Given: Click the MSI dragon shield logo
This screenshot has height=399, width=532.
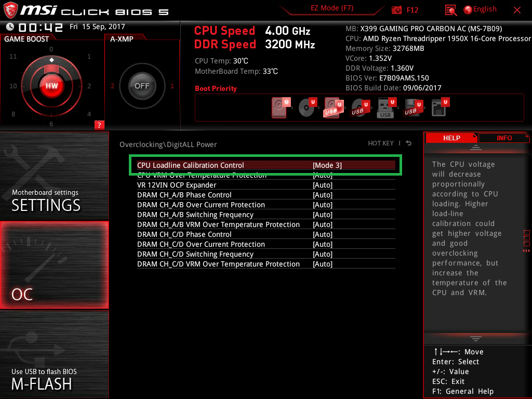Looking at the screenshot, I should (10, 10).
